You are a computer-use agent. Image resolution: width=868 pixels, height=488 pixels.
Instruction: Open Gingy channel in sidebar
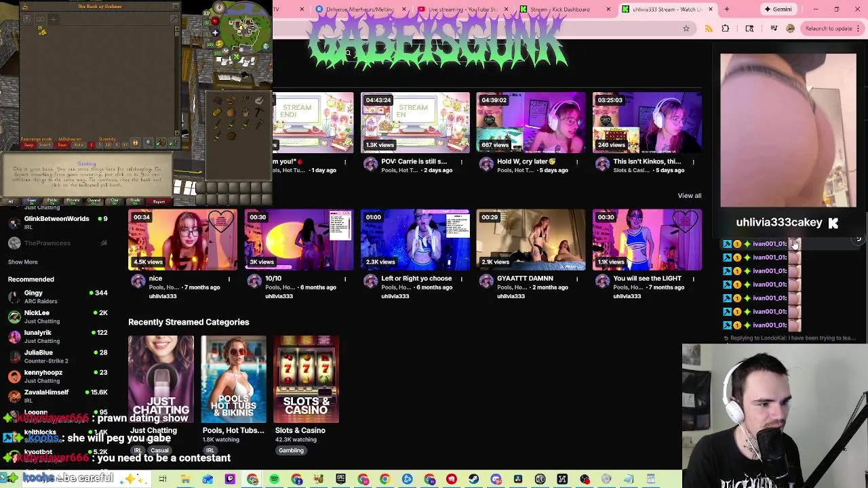[57, 297]
